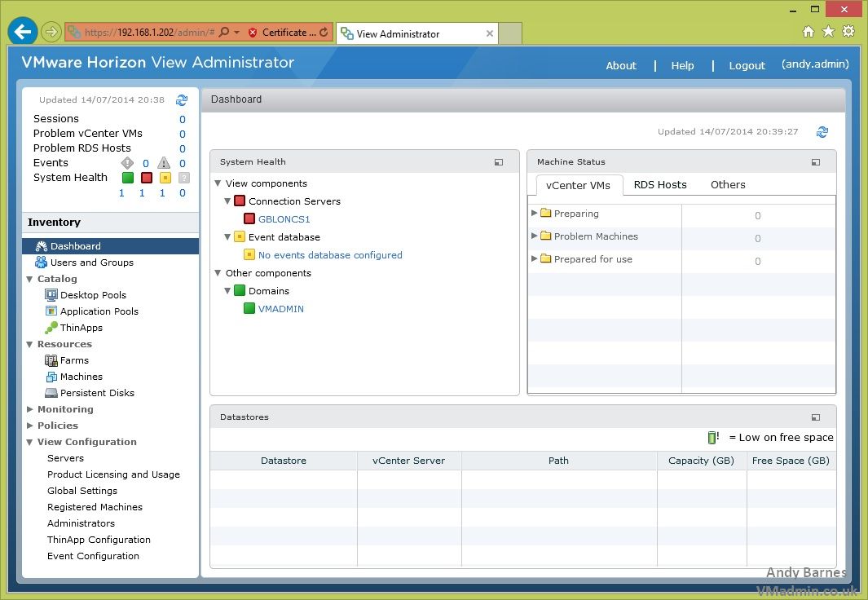Expand the Policies section
This screenshot has width=868, height=600.
point(30,426)
